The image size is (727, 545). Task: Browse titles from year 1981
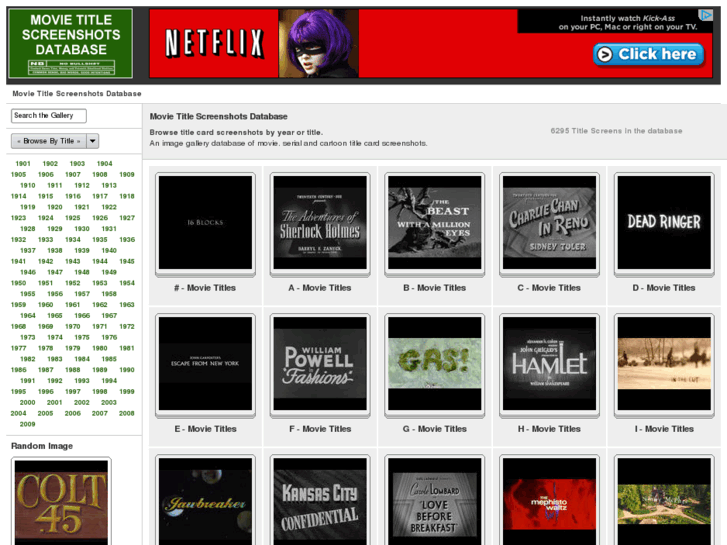point(127,348)
